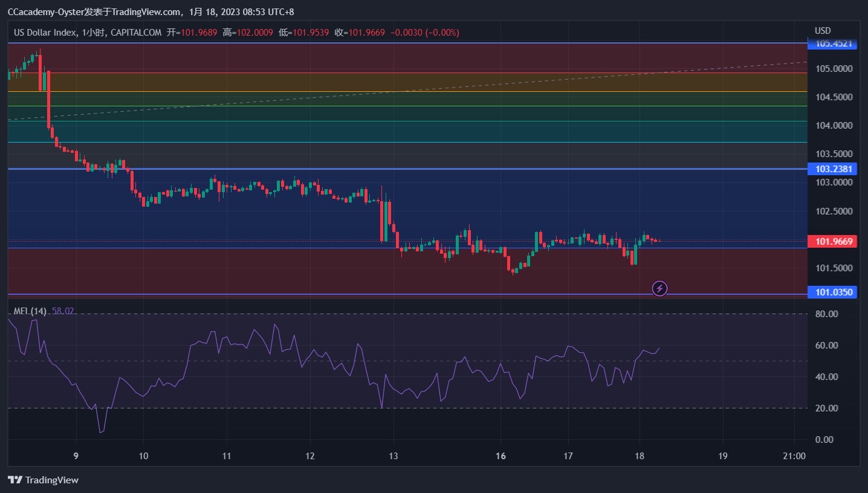Open the USD currency selector on price axis
Image resolution: width=868 pixels, height=493 pixels.
pos(823,31)
